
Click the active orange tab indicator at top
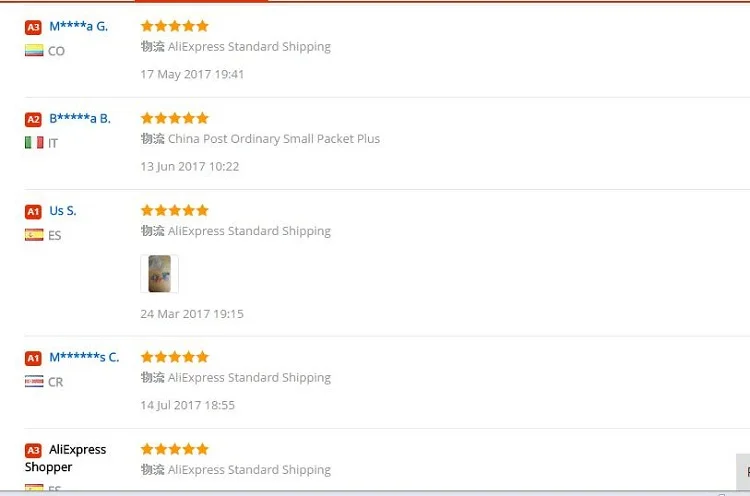coord(201,1)
